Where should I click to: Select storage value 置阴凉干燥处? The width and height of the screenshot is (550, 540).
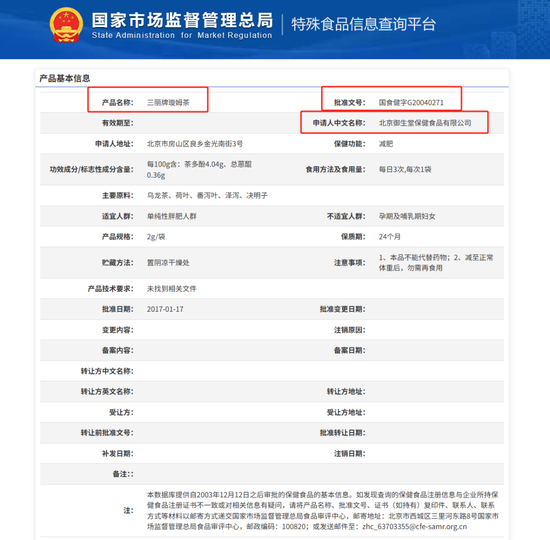168,263
